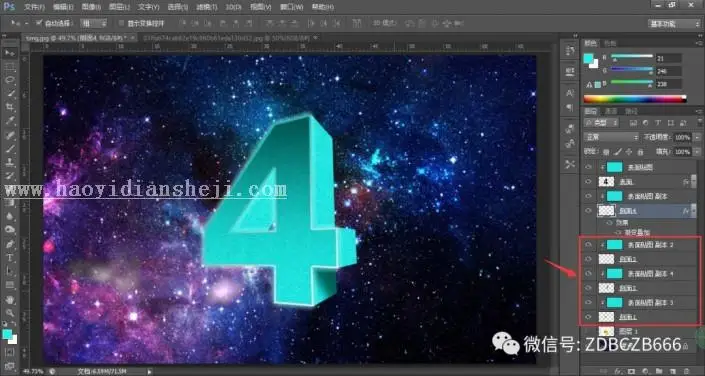Select the Rectangle shape tool

click(10, 285)
